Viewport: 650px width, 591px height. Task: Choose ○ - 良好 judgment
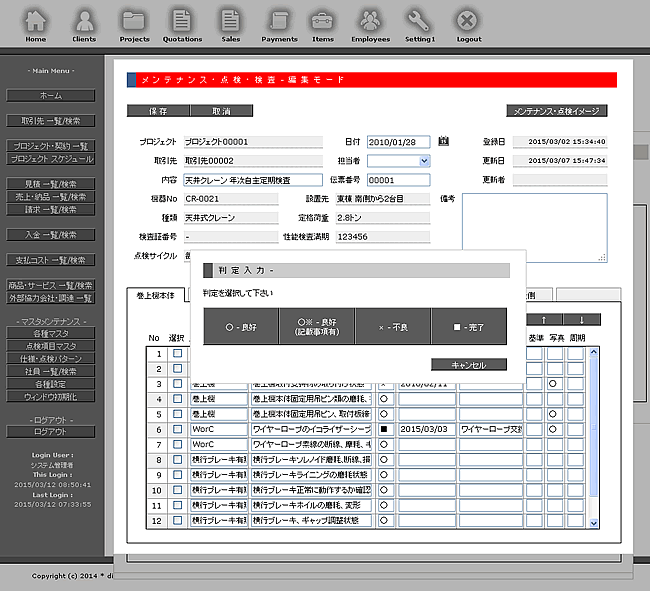click(241, 327)
